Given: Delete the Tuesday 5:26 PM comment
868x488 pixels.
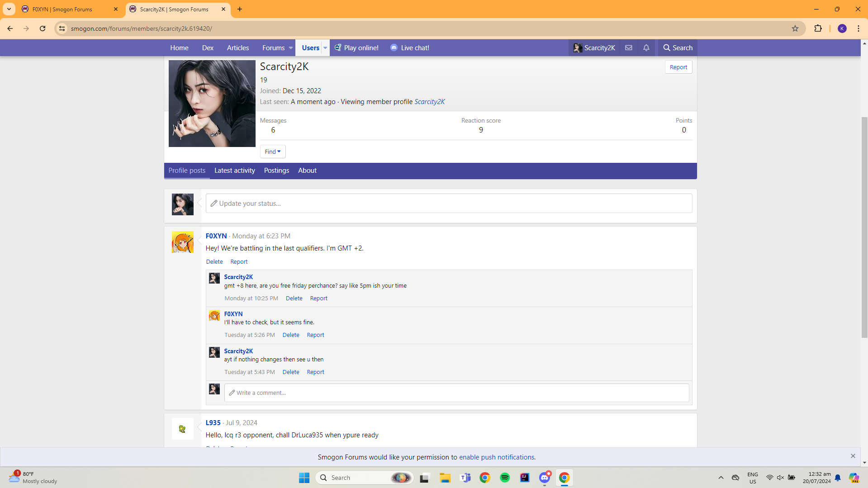Looking at the screenshot, I should click(291, 335).
